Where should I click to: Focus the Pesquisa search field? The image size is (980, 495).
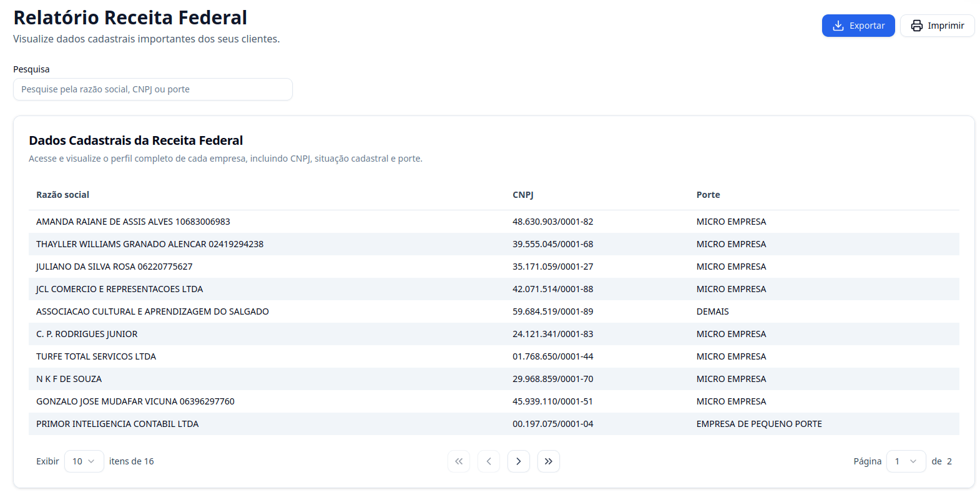(x=152, y=89)
